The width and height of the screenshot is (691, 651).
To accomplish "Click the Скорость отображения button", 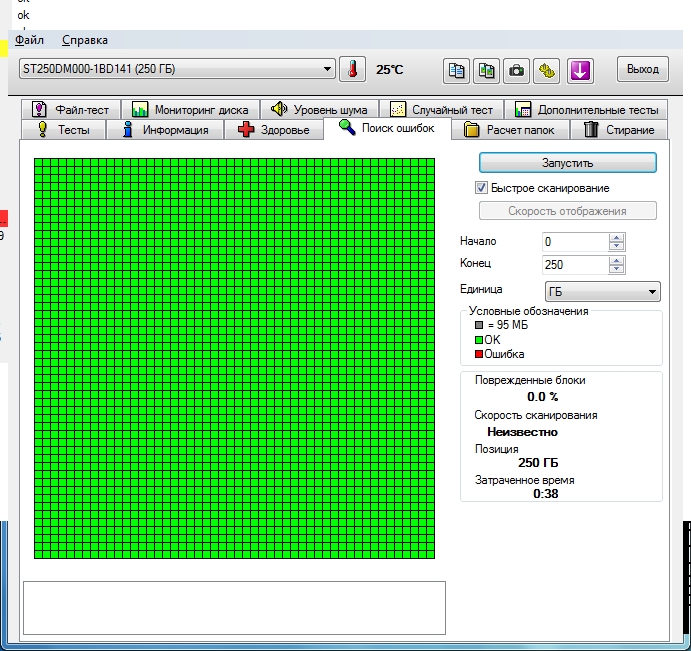I will coord(568,211).
